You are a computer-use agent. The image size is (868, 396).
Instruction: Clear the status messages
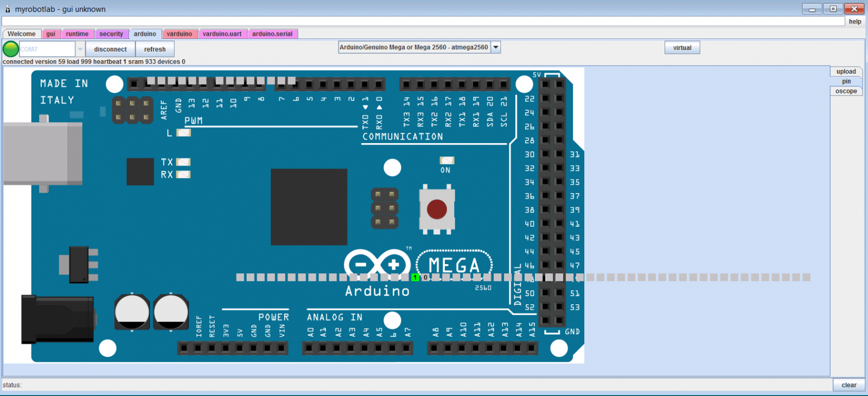(849, 385)
